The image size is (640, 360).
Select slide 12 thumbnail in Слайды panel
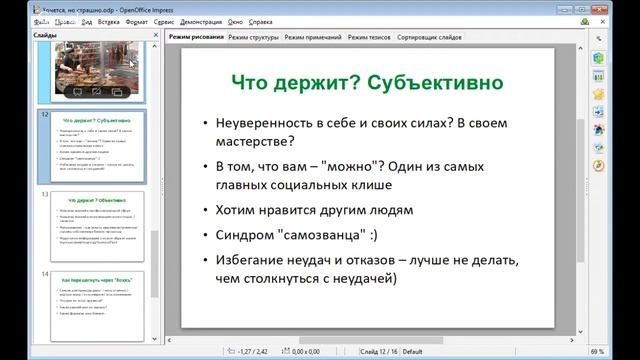tap(97, 147)
